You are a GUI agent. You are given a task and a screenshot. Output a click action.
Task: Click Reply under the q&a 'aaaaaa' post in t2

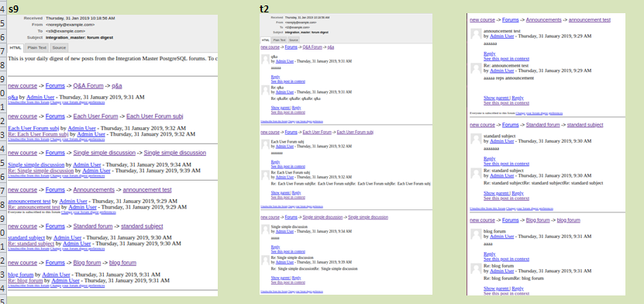coord(275,77)
